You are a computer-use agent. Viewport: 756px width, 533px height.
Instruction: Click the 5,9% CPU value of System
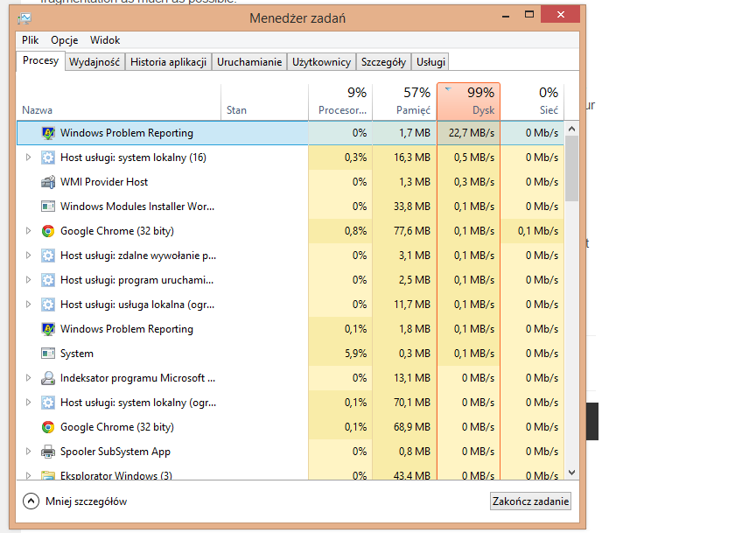click(x=356, y=354)
